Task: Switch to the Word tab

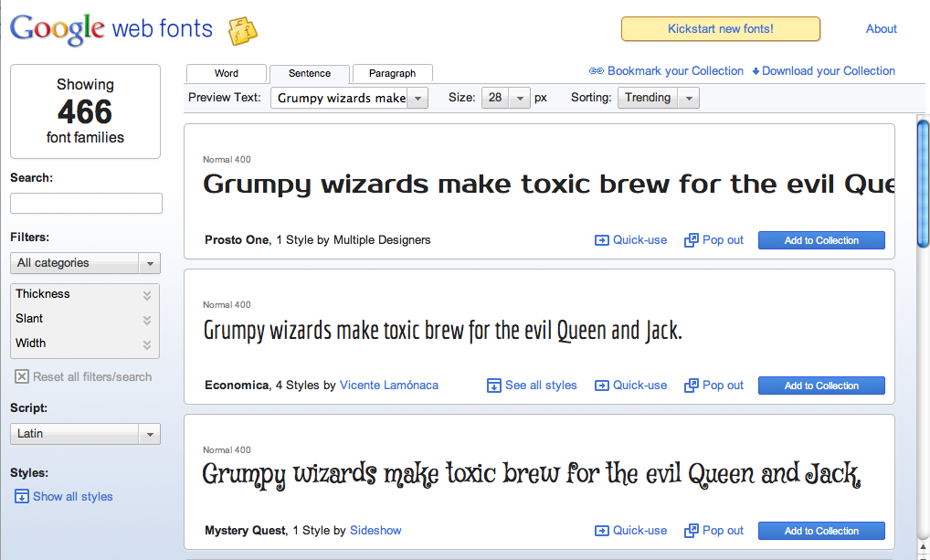Action: click(x=227, y=74)
